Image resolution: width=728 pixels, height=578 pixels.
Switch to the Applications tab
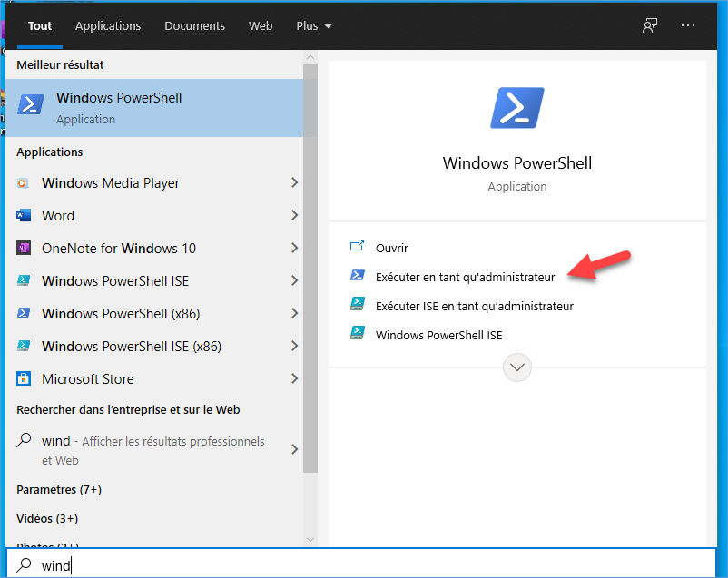coord(108,25)
